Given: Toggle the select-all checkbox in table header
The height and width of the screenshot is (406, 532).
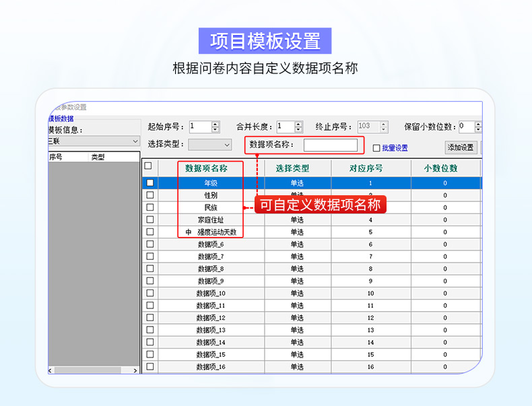Looking at the screenshot, I should tap(149, 166).
